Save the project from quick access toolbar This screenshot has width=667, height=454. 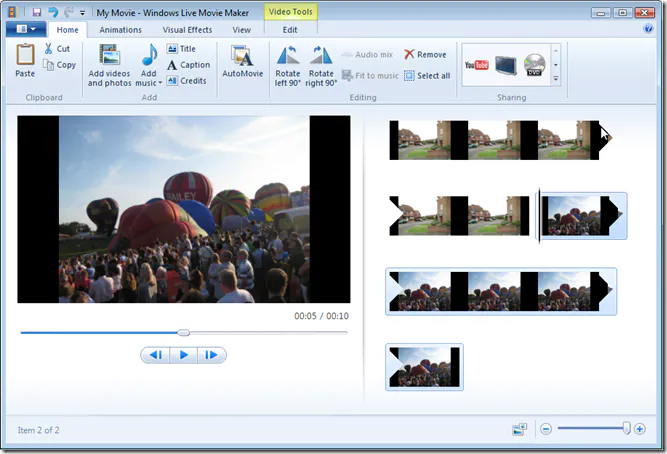(x=37, y=12)
